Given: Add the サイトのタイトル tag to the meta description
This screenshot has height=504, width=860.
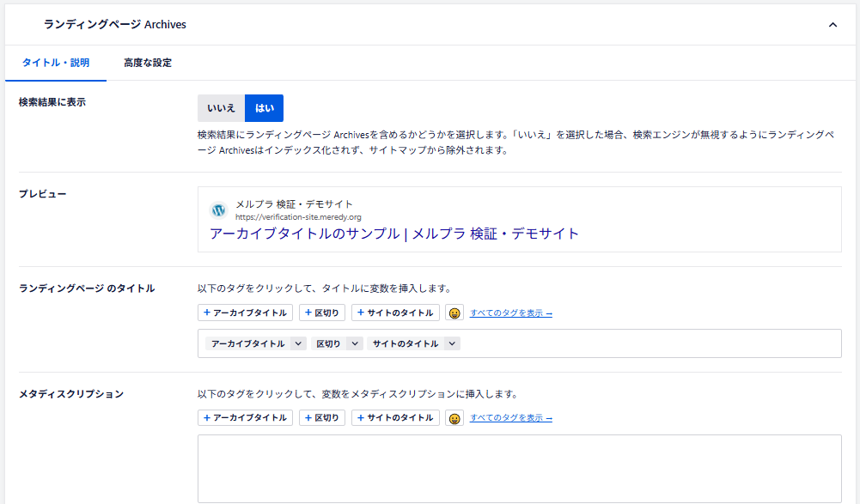Looking at the screenshot, I should (395, 418).
